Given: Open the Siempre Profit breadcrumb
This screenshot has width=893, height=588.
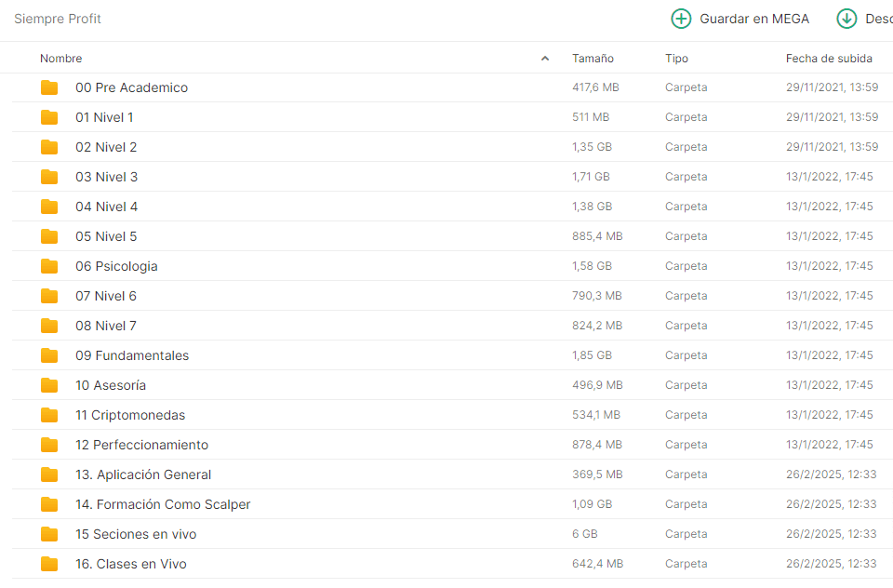Looking at the screenshot, I should tap(58, 19).
